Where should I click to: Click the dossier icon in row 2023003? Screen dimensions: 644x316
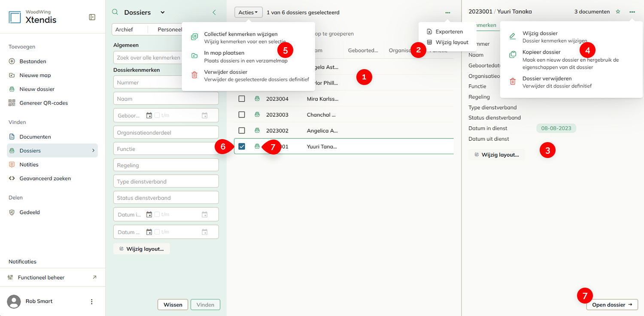click(x=257, y=115)
